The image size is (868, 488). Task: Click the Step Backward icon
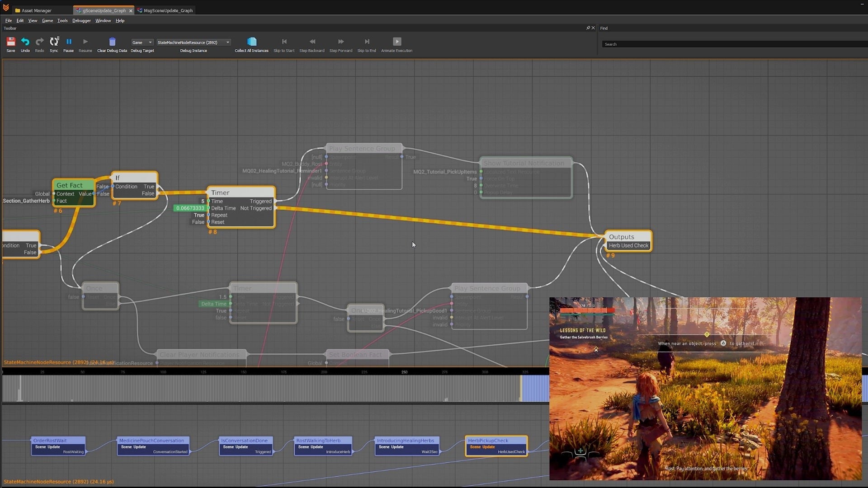tap(312, 42)
